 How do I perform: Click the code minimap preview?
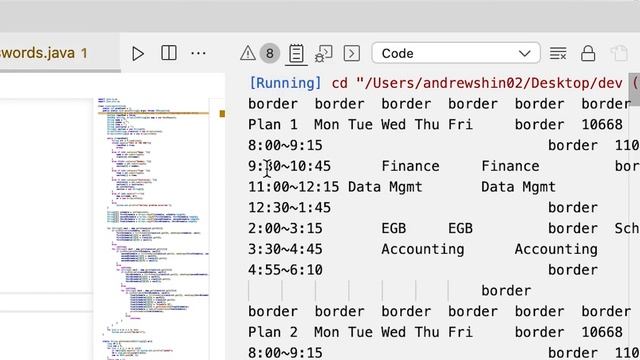click(x=153, y=229)
